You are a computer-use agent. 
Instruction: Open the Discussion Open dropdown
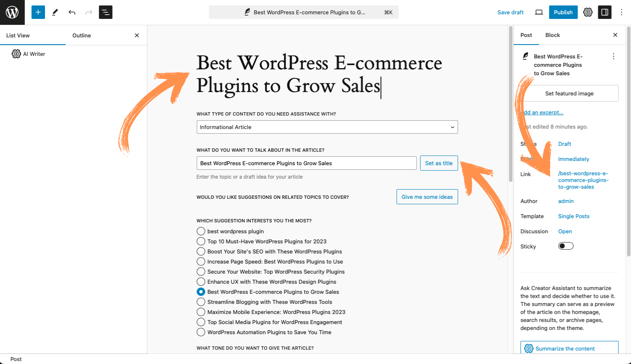click(x=565, y=231)
